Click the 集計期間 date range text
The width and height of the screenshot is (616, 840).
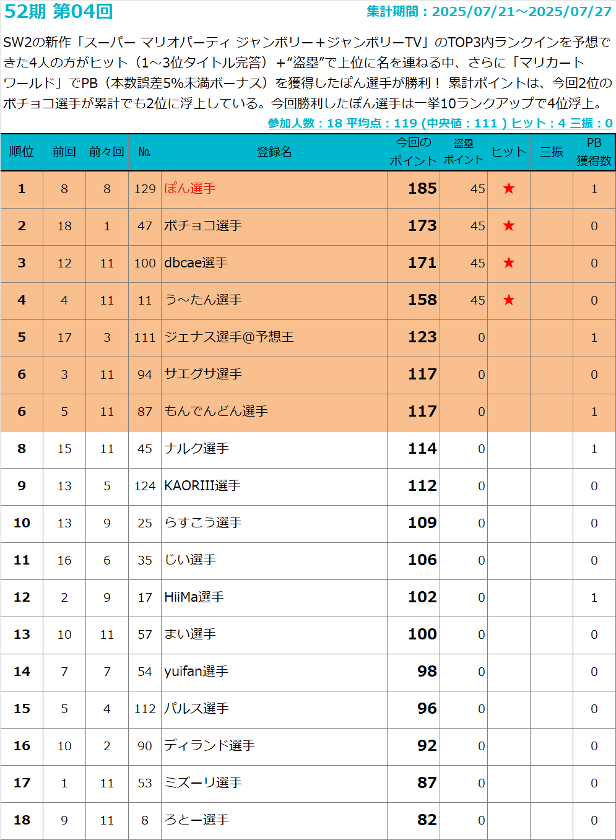(x=488, y=11)
